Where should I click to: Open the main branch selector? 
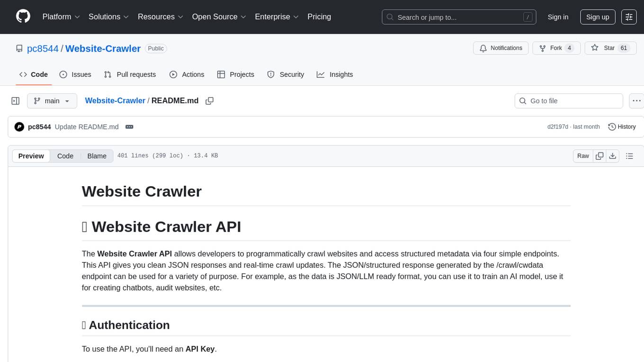click(x=52, y=101)
